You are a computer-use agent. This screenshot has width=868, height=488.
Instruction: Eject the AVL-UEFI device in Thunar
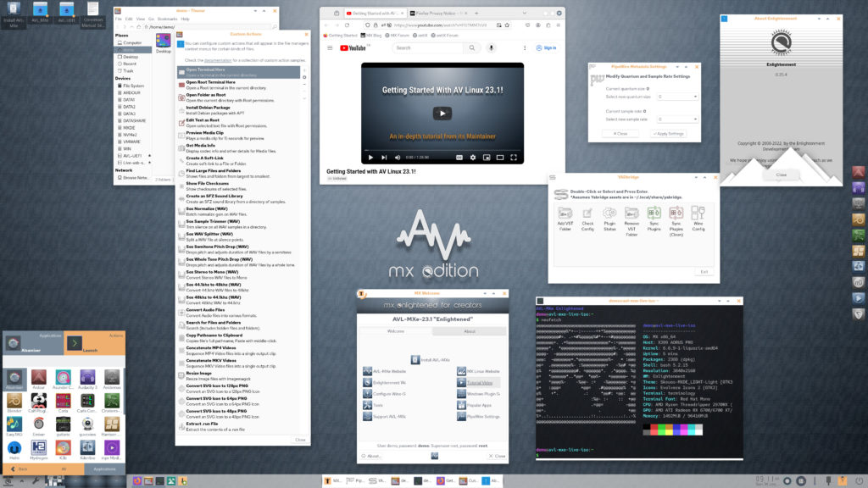pos(149,156)
